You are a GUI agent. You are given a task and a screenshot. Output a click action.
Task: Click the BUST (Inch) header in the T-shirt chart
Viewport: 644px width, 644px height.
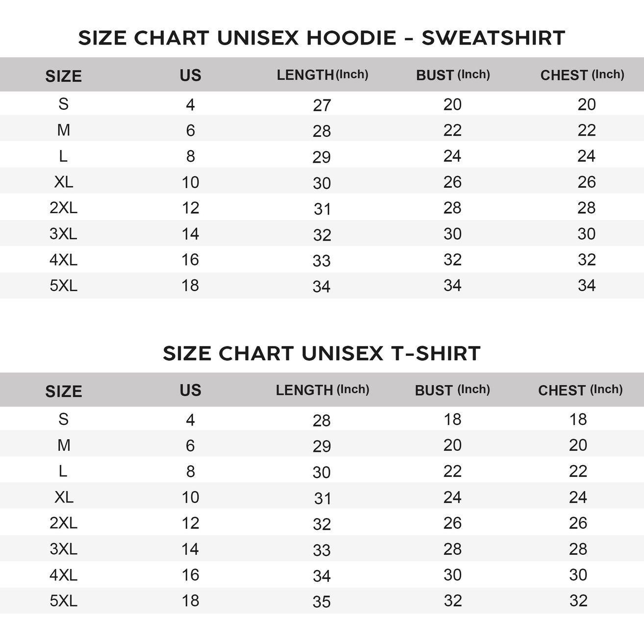coord(452,390)
